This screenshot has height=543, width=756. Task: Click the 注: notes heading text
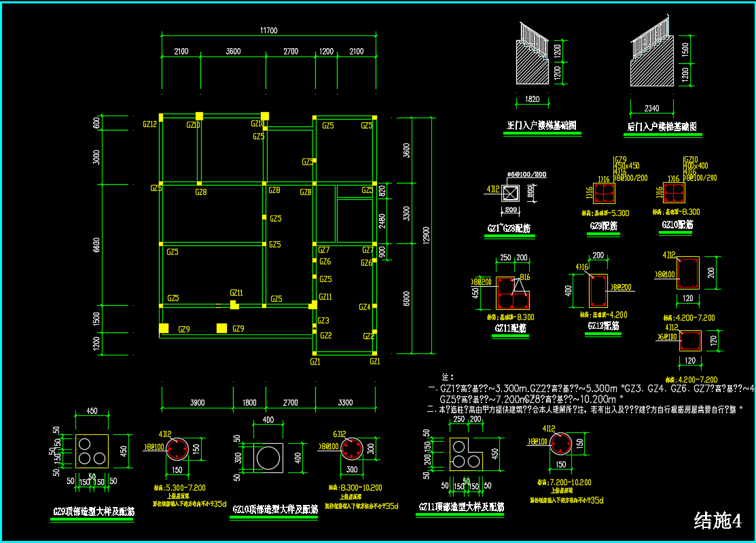click(447, 376)
